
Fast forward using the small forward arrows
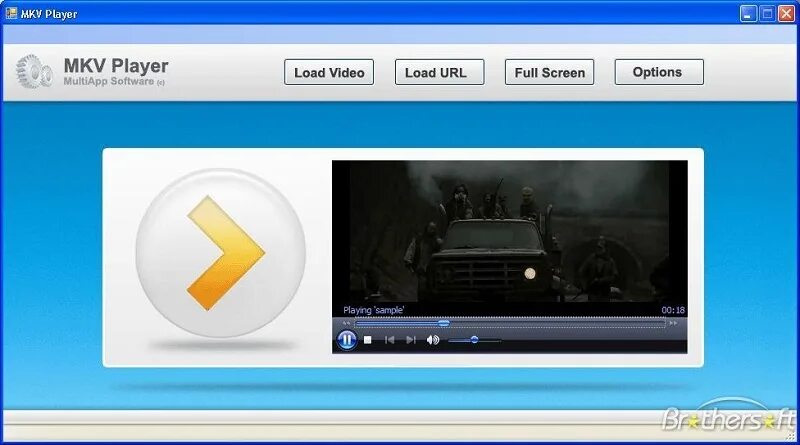click(673, 324)
